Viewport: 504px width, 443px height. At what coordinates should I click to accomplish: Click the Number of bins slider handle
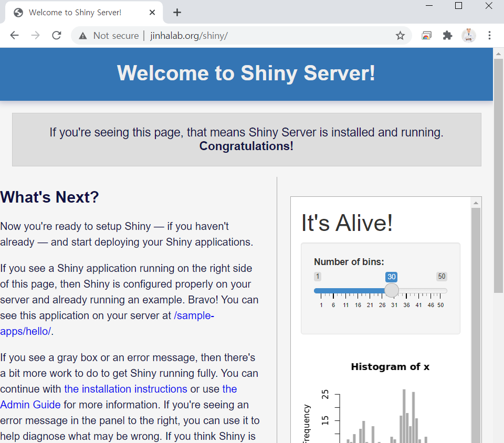392,290
